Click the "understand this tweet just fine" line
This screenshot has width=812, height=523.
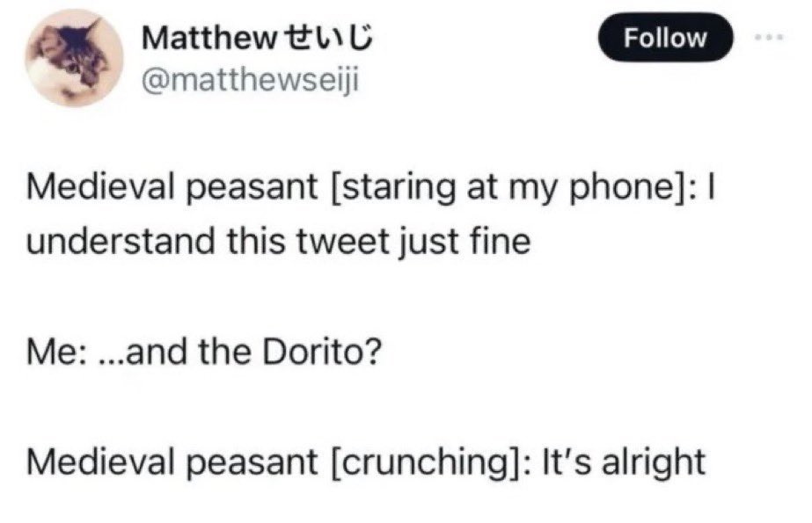click(x=279, y=241)
